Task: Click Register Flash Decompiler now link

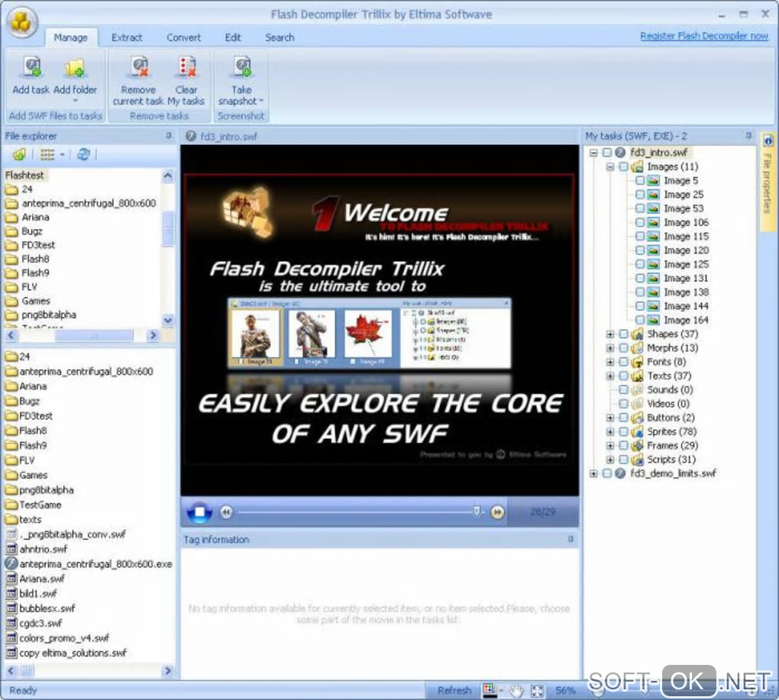Action: tap(704, 36)
